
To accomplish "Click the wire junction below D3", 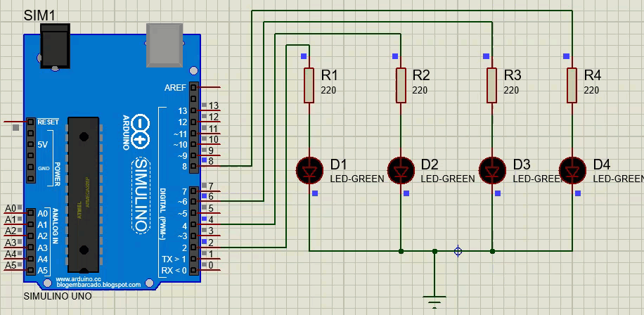I will pos(493,251).
